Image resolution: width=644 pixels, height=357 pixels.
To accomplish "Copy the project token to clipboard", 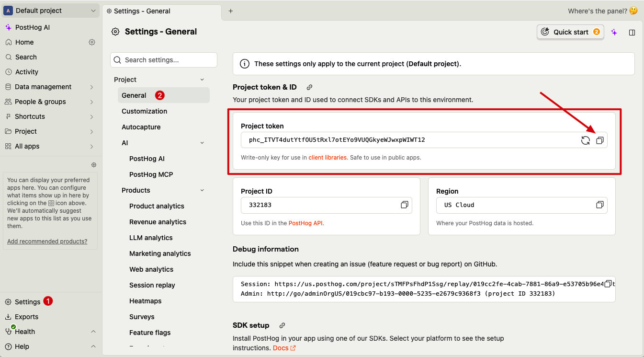I will pyautogui.click(x=599, y=140).
